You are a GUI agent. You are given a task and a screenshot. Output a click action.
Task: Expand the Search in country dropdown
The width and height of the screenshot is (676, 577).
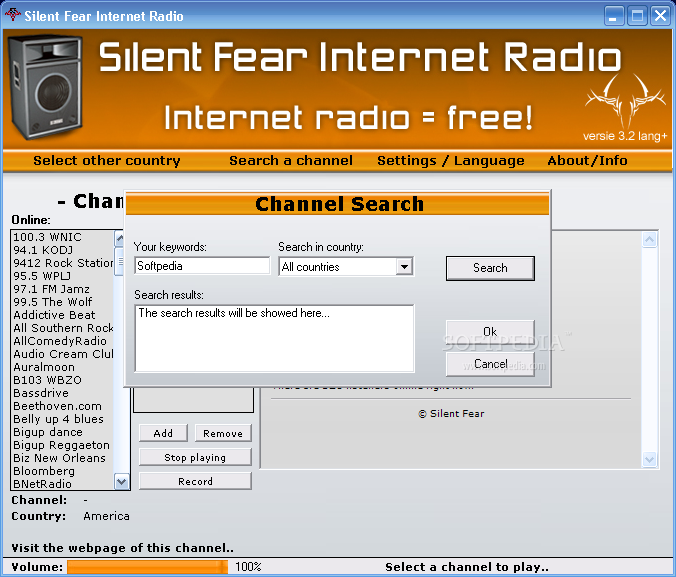[x=404, y=267]
